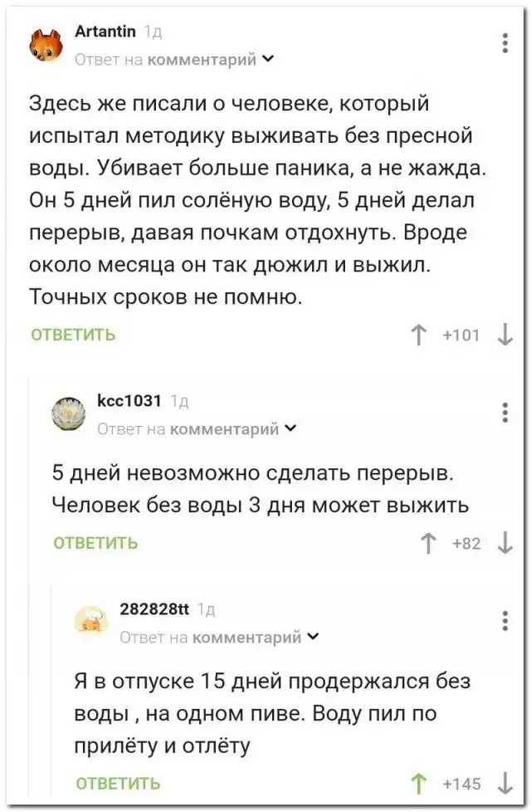Viewport: 531px width, 812px height.
Task: Open three-dot menu on Artantin's comment
Action: 506,43
